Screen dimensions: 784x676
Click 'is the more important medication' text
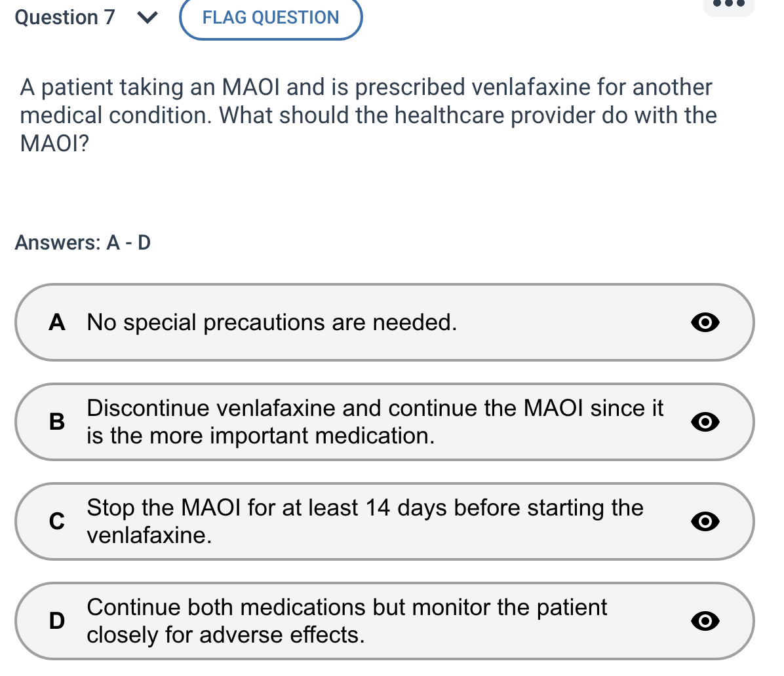[x=260, y=436]
